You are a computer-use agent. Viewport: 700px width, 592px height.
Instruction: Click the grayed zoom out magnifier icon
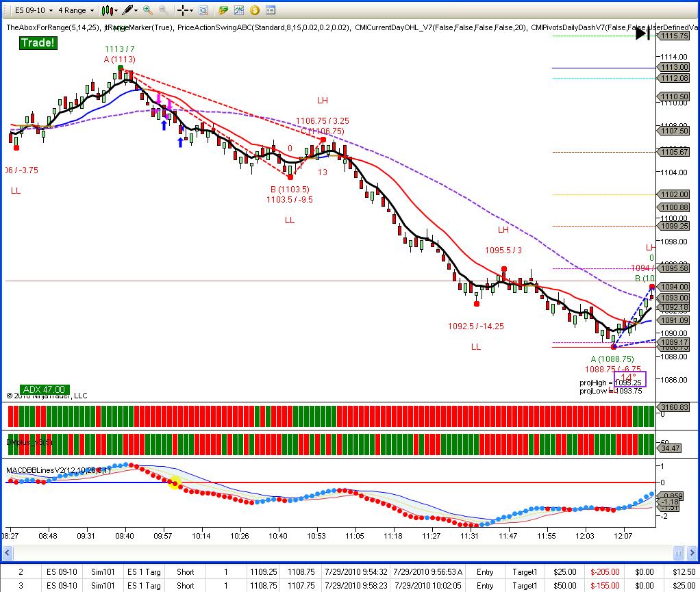pyautogui.click(x=164, y=10)
